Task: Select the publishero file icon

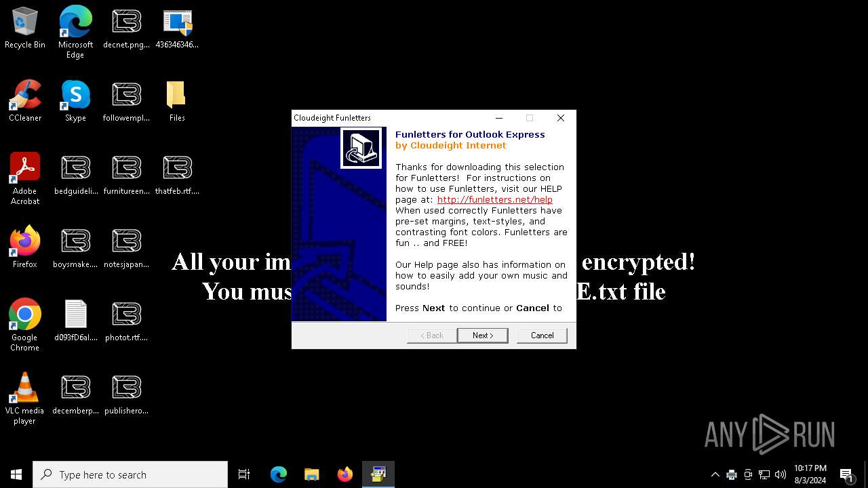Action: coord(126,394)
